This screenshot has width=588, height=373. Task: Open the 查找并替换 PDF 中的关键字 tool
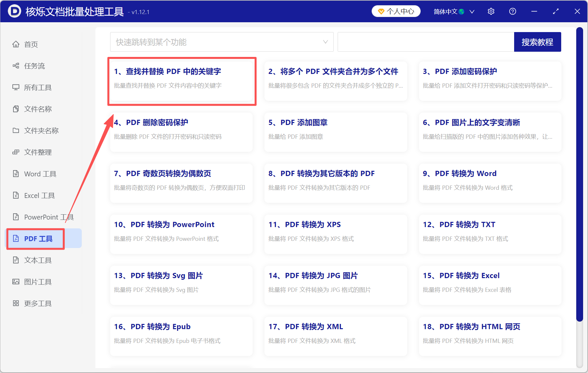pos(182,81)
